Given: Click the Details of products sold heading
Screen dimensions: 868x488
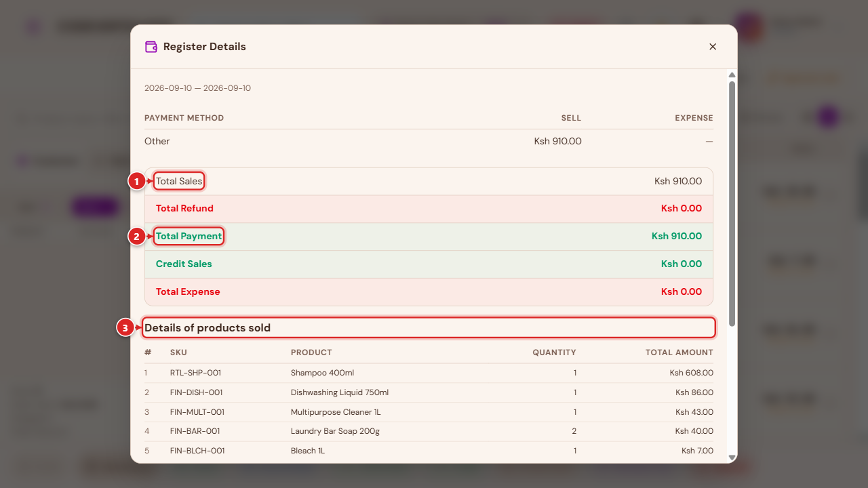Looking at the screenshot, I should [x=208, y=328].
